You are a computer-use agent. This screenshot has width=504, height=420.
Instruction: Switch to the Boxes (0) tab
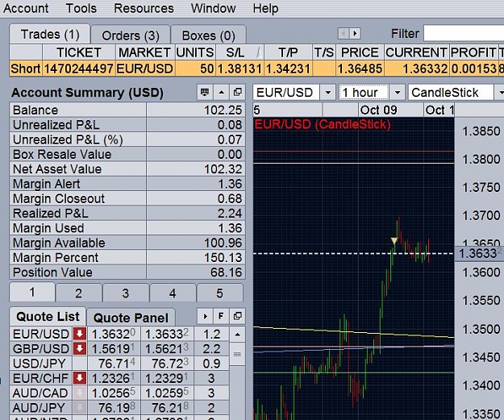tap(208, 35)
